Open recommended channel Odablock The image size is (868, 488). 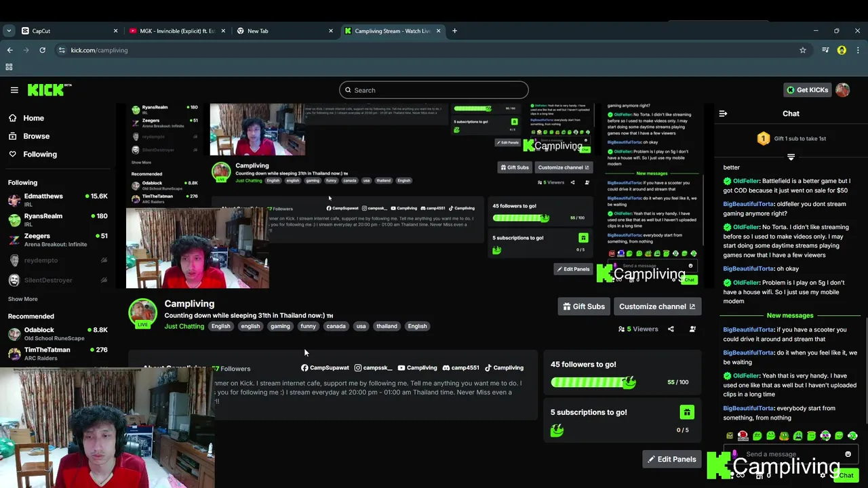click(x=58, y=333)
